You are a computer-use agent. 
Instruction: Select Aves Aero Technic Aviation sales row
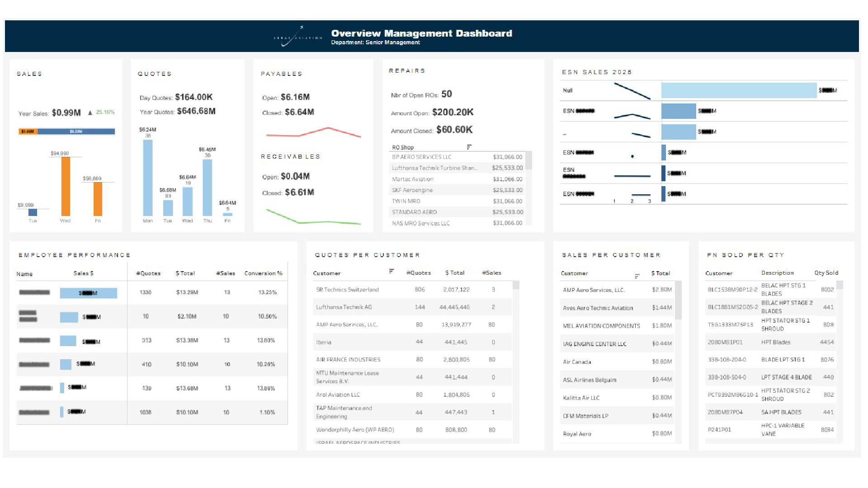click(x=617, y=308)
